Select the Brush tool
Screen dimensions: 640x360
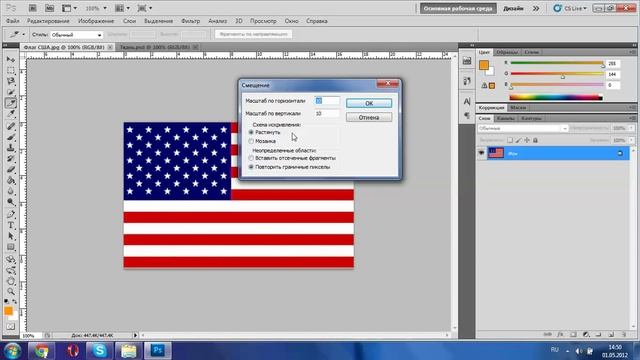[x=11, y=137]
